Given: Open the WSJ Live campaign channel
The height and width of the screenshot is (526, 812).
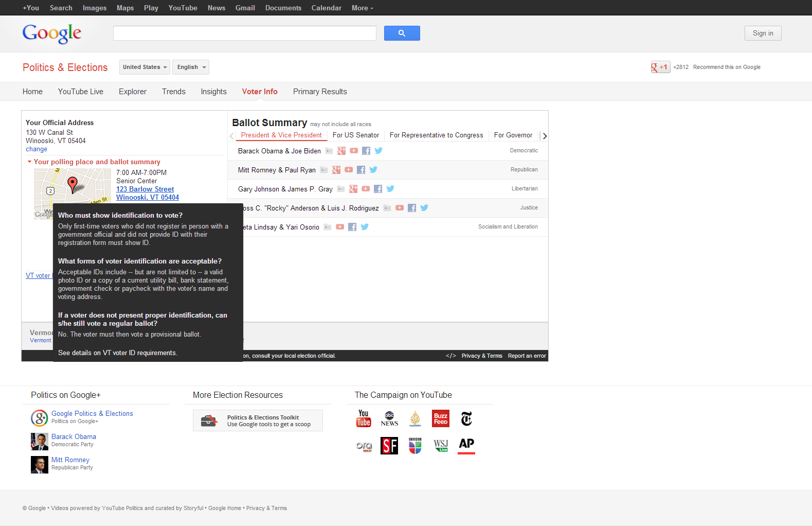Looking at the screenshot, I should (x=441, y=446).
